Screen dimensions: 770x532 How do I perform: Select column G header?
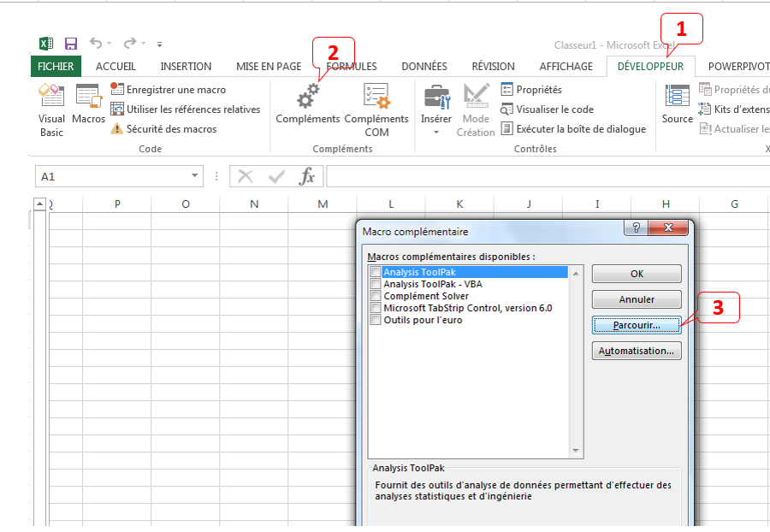click(x=734, y=204)
